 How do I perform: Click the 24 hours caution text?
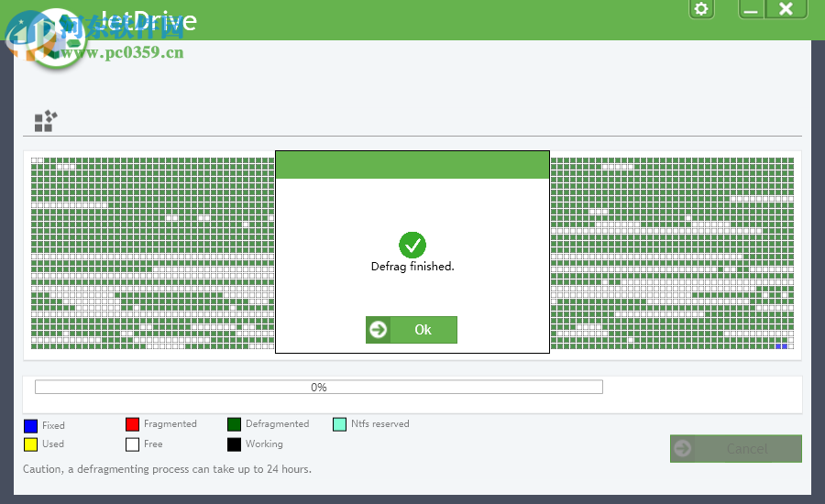[168, 469]
